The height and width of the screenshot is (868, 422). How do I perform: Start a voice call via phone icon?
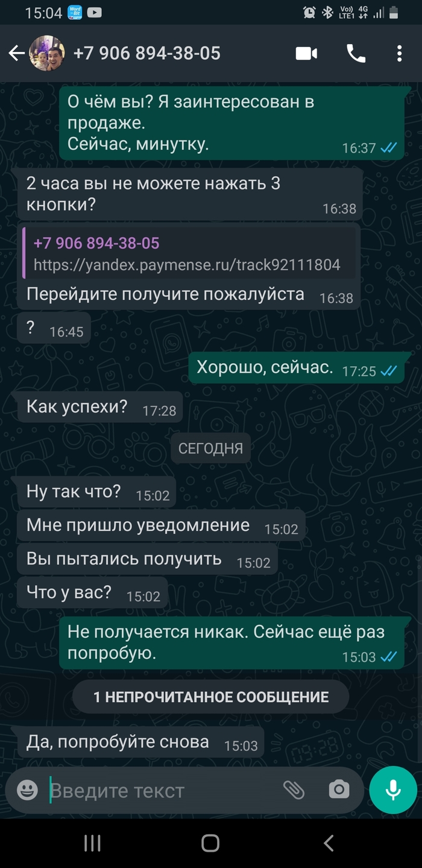tap(356, 54)
